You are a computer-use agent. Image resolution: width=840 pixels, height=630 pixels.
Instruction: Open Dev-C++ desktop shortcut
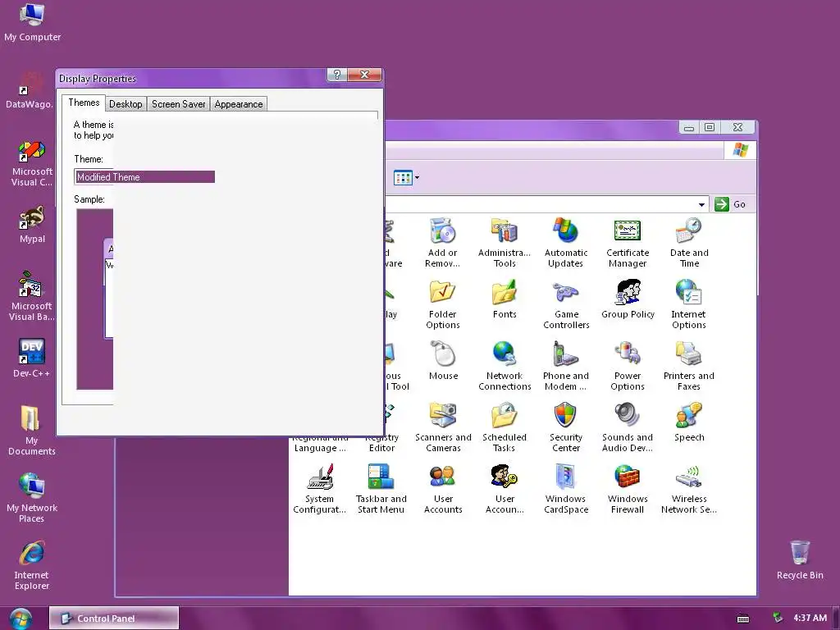(32, 358)
